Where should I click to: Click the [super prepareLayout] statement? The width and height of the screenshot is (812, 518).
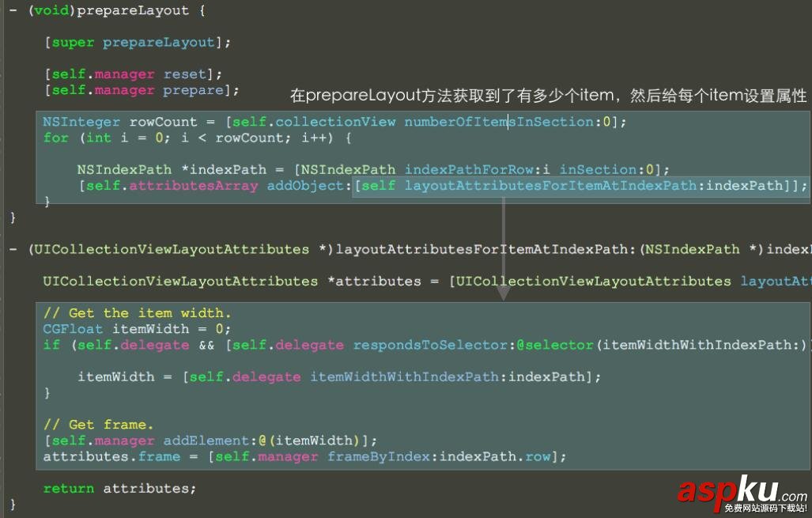point(136,42)
